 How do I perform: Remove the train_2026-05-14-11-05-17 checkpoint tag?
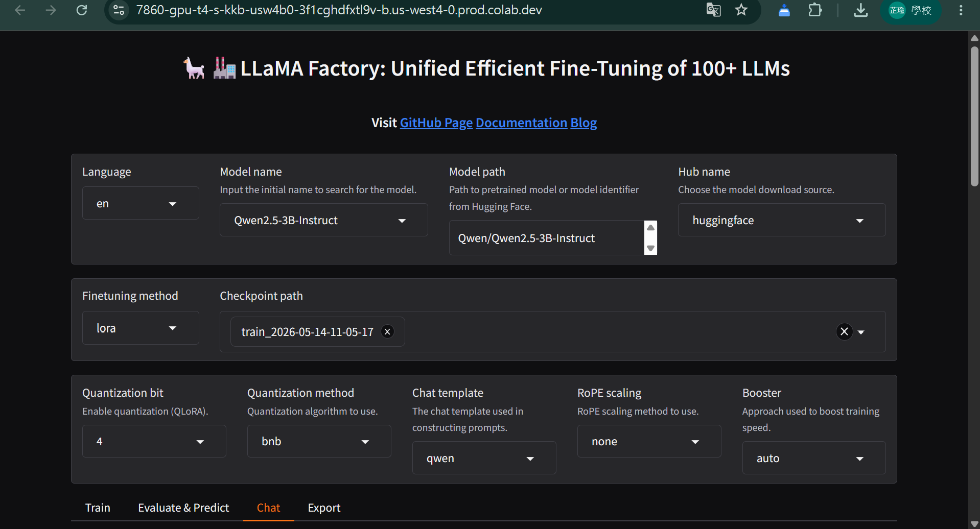pos(388,332)
